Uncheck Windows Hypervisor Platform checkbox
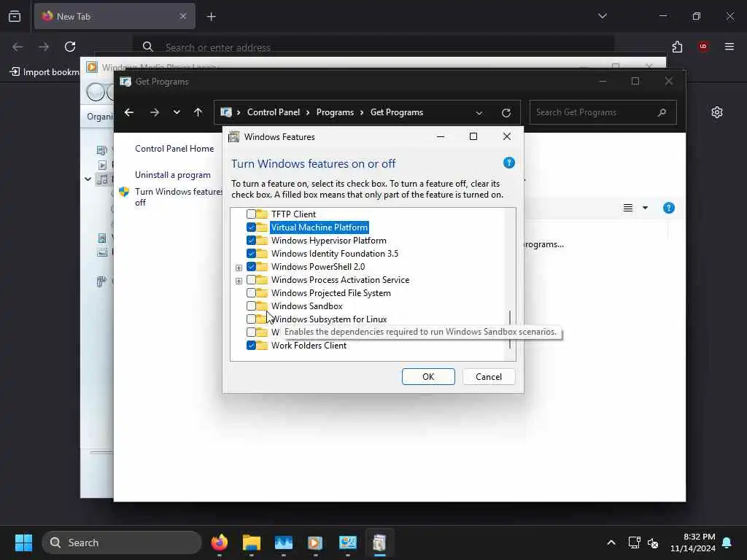 tap(251, 241)
